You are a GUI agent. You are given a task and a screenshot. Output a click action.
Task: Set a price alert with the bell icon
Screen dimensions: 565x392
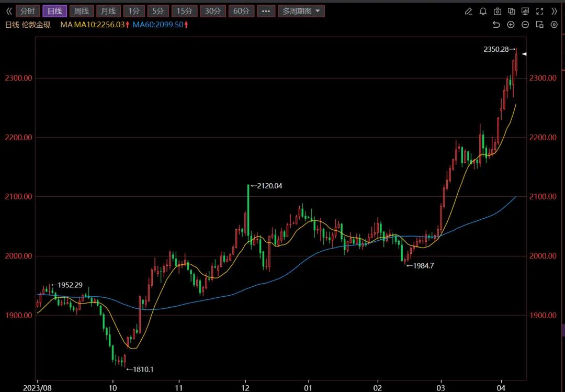[483, 11]
